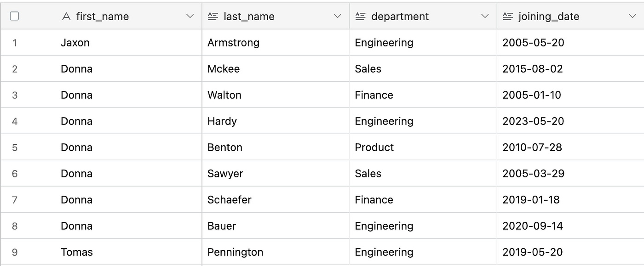
Task: Select row number 5
Action: (15, 147)
